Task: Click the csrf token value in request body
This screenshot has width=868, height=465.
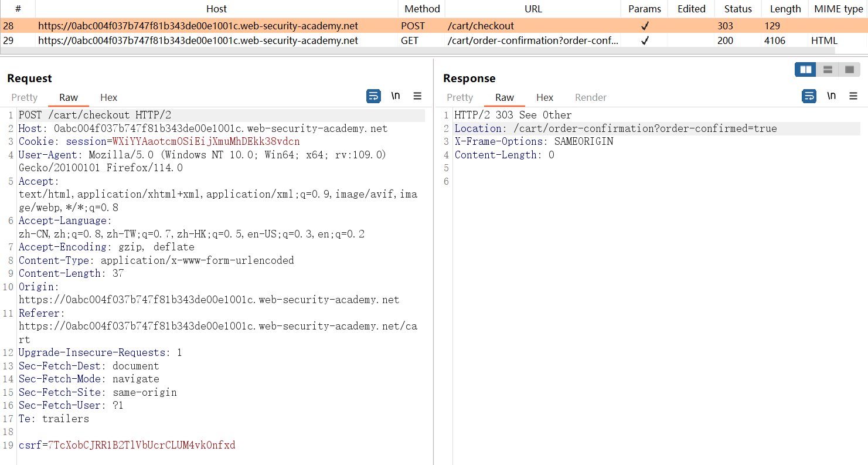Action: click(x=141, y=445)
